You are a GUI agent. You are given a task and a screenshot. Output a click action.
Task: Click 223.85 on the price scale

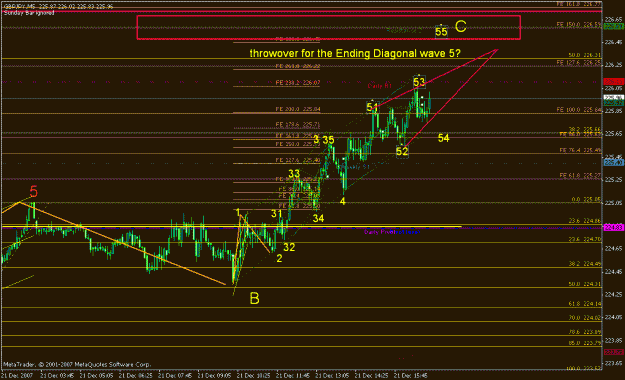(613, 340)
